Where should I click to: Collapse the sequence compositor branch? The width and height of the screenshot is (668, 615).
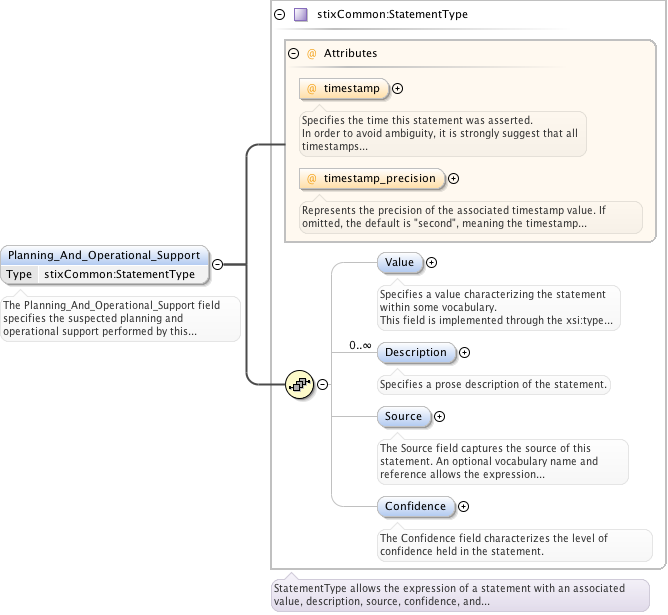pyautogui.click(x=323, y=384)
